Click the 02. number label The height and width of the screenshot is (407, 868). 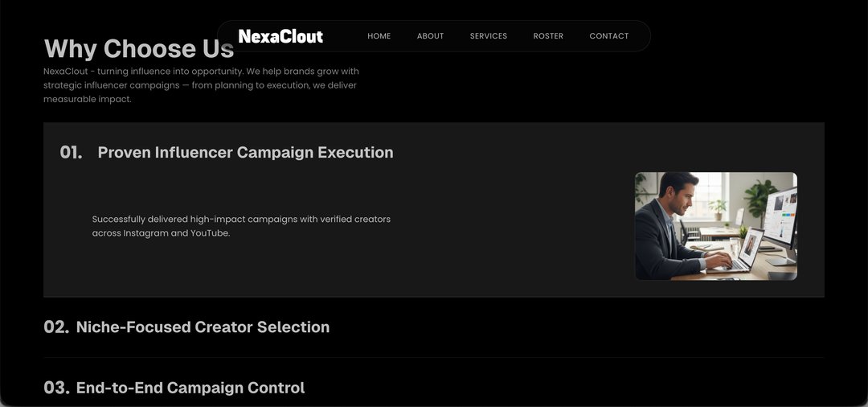point(56,327)
